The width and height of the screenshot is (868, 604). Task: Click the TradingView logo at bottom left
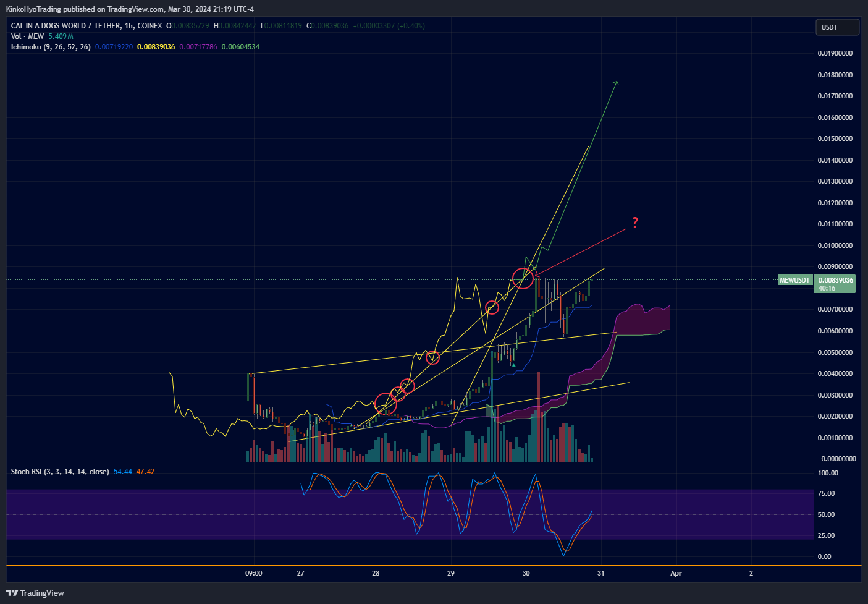pos(35,593)
